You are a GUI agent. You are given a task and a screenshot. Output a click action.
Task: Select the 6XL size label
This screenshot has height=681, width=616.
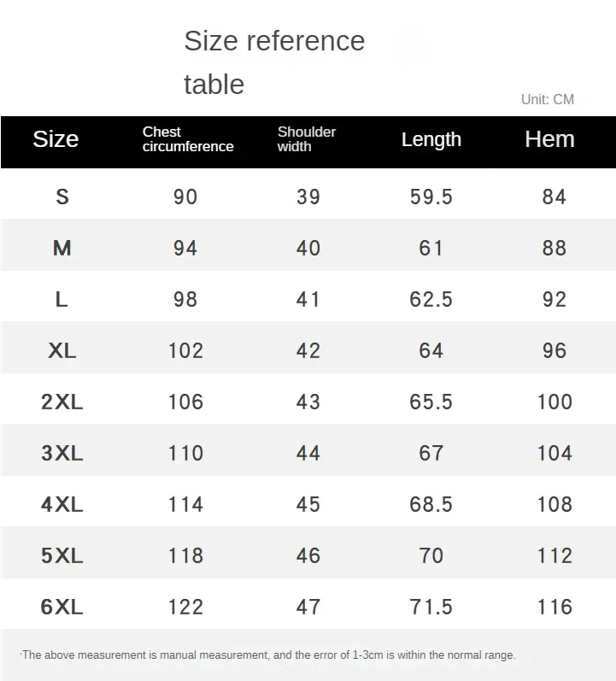62,607
